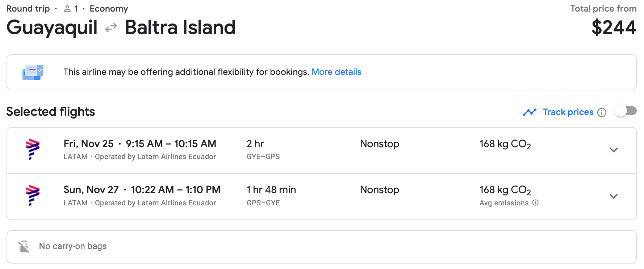
Task: Click the flexible booking ticket icon
Action: tap(33, 72)
